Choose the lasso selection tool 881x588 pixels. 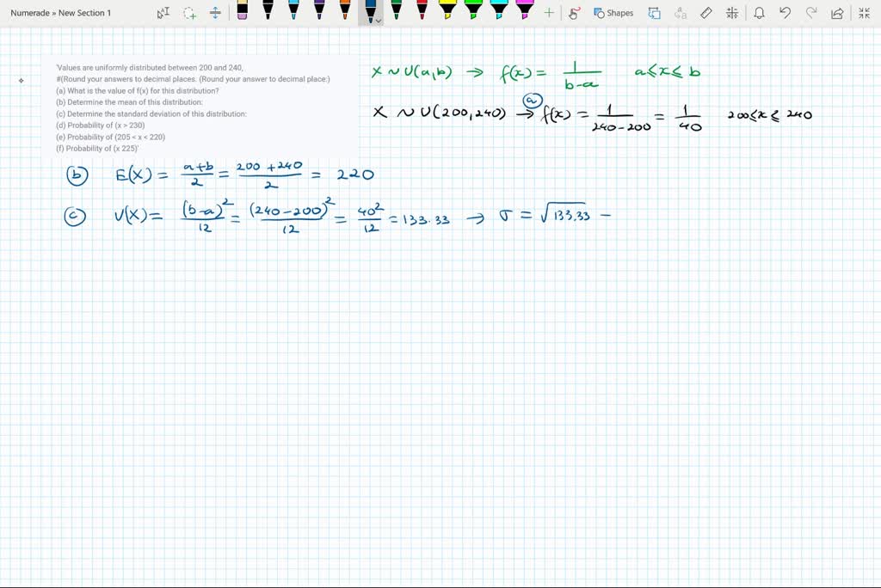[x=188, y=12]
